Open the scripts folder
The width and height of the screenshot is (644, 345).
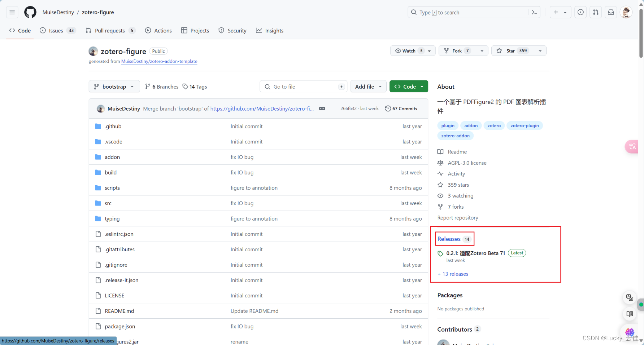pos(112,188)
